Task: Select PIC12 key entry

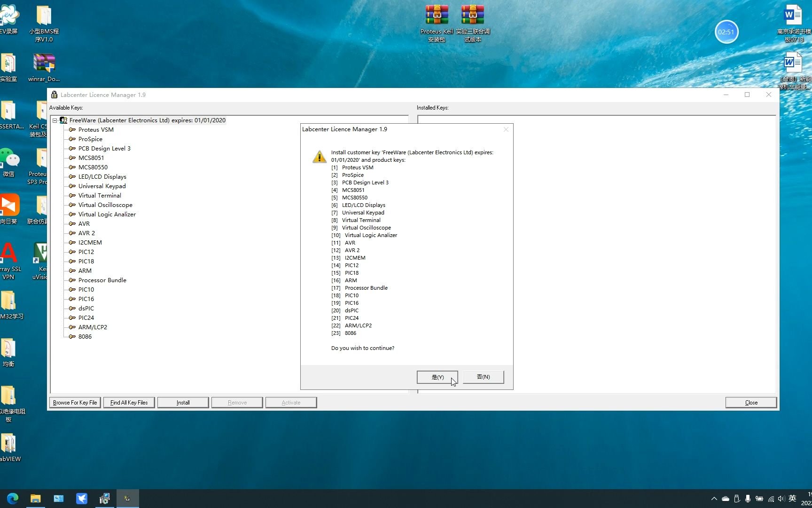Action: (x=86, y=252)
